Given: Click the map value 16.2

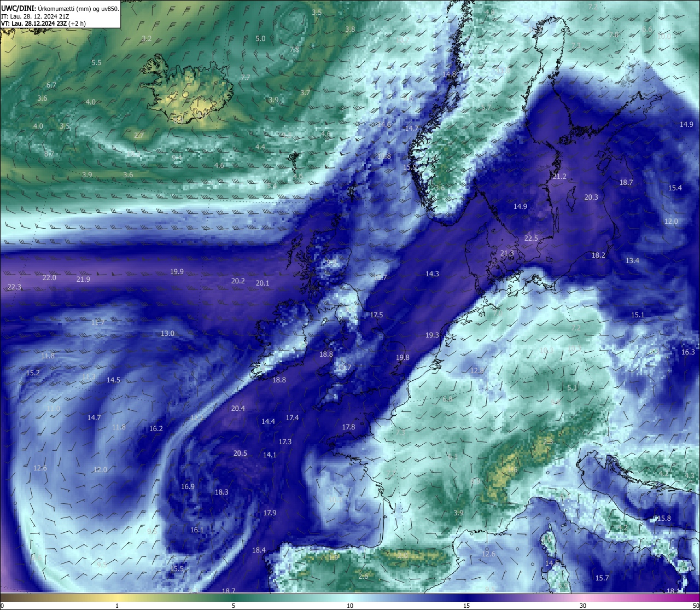Looking at the screenshot, I should click(156, 429).
